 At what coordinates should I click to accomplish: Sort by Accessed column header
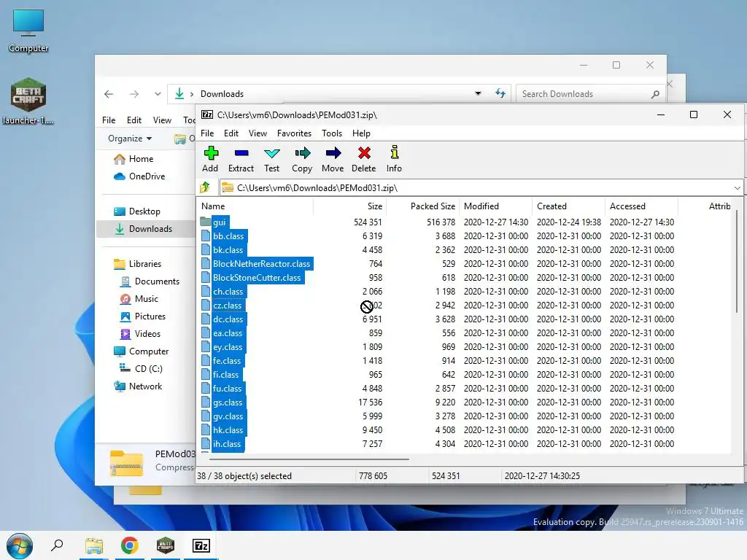pos(642,206)
